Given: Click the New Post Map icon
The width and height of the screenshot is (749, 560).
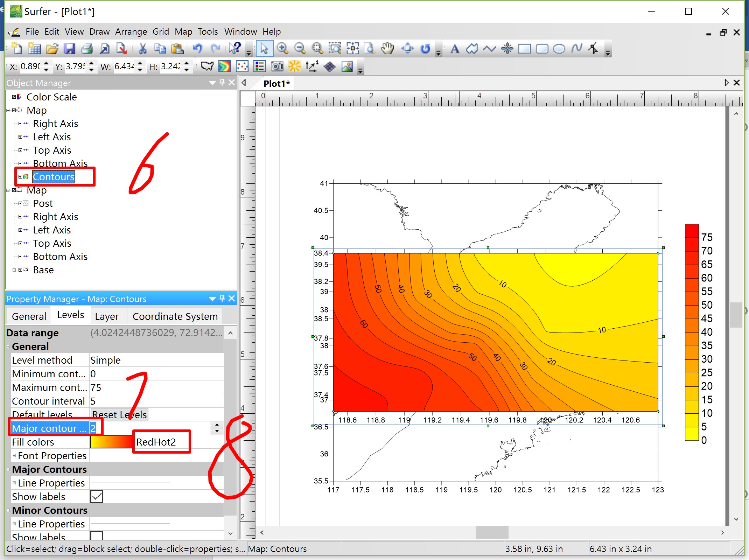Looking at the screenshot, I should point(242,66).
